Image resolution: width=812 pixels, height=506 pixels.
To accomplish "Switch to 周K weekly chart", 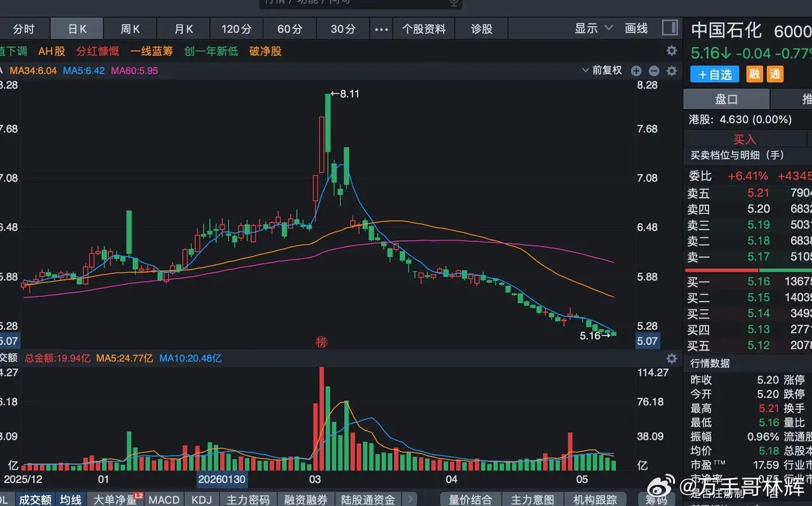I will [130, 29].
